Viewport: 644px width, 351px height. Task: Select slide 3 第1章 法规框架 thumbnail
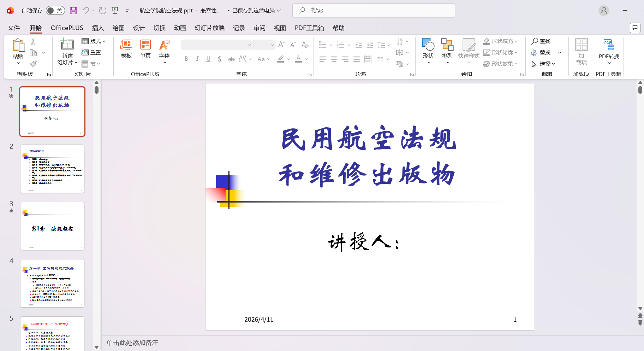[52, 226]
